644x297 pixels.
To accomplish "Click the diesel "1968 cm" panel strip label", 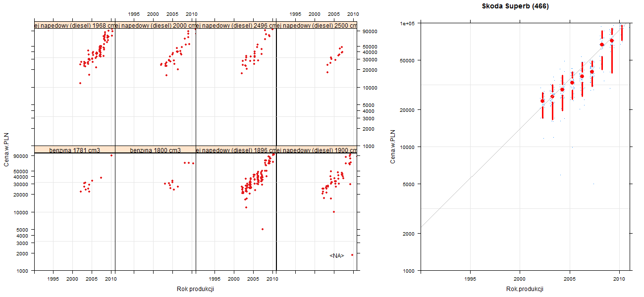I will click(75, 25).
